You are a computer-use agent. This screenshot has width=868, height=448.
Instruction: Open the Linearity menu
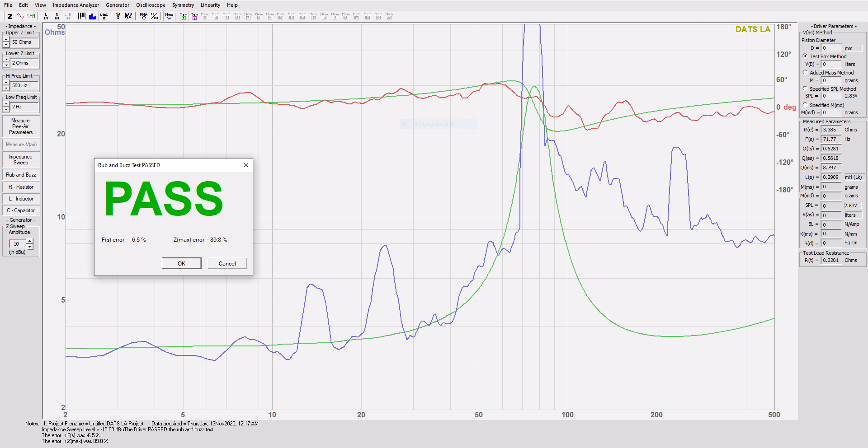click(x=210, y=5)
